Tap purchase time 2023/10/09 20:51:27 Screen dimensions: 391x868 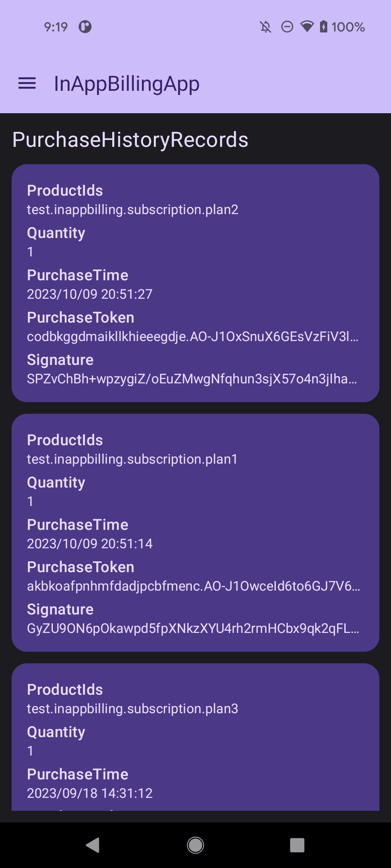(x=90, y=294)
